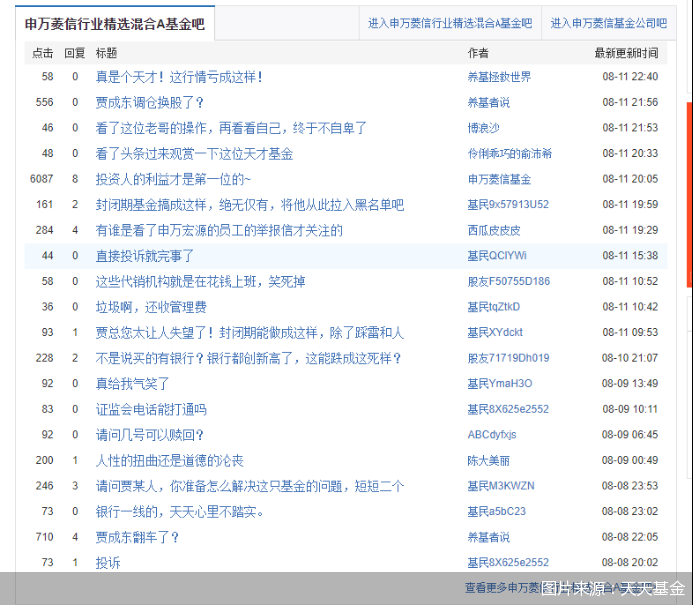
Task: Open post 不是说买的有银行？银行都创新高了
Action: (x=249, y=358)
